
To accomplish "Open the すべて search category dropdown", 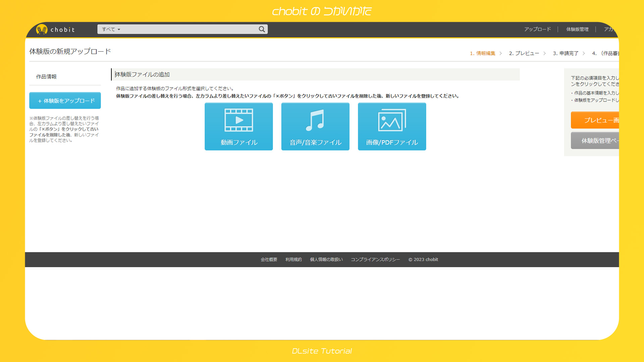I will point(111,29).
